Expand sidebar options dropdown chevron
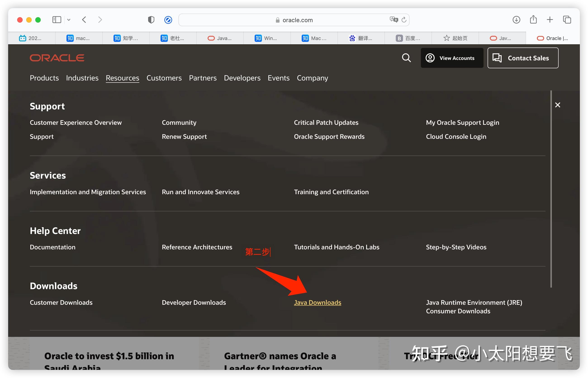This screenshot has width=588, height=378. click(x=69, y=20)
